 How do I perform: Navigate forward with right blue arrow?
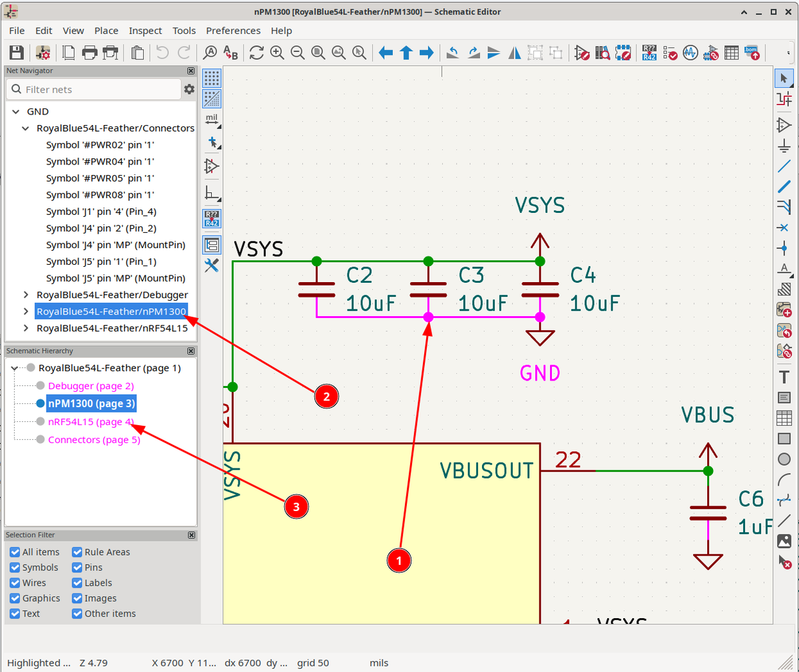(x=427, y=53)
